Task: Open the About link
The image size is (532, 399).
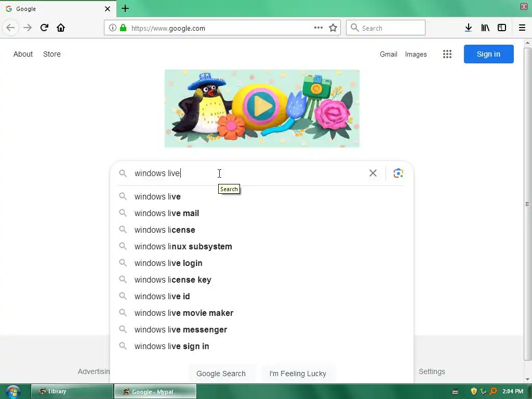Action: [23, 54]
